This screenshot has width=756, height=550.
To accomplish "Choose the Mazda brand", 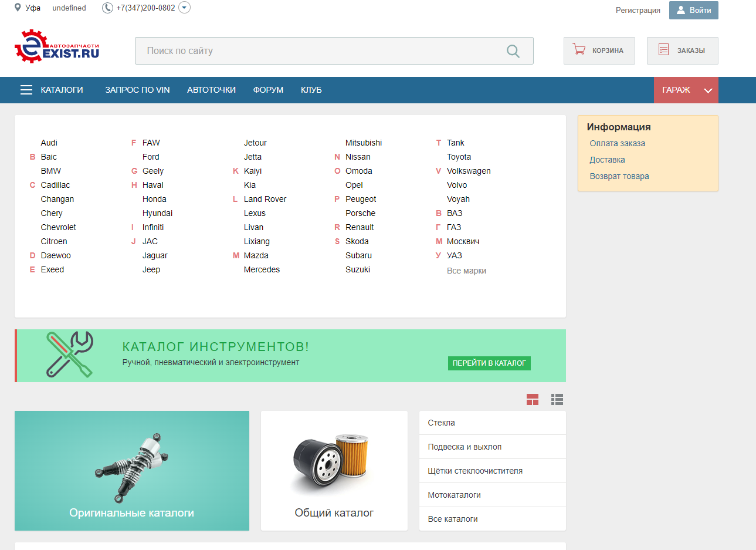I will click(256, 255).
